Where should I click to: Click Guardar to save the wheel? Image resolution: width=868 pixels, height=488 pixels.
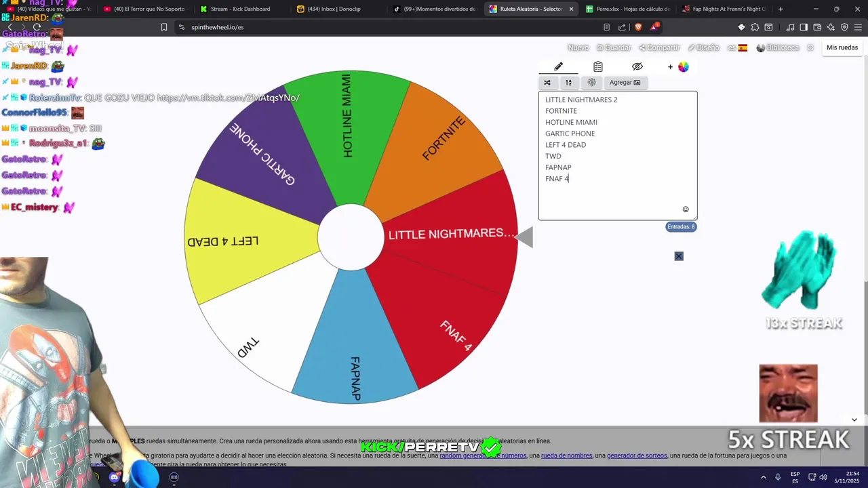coord(614,47)
